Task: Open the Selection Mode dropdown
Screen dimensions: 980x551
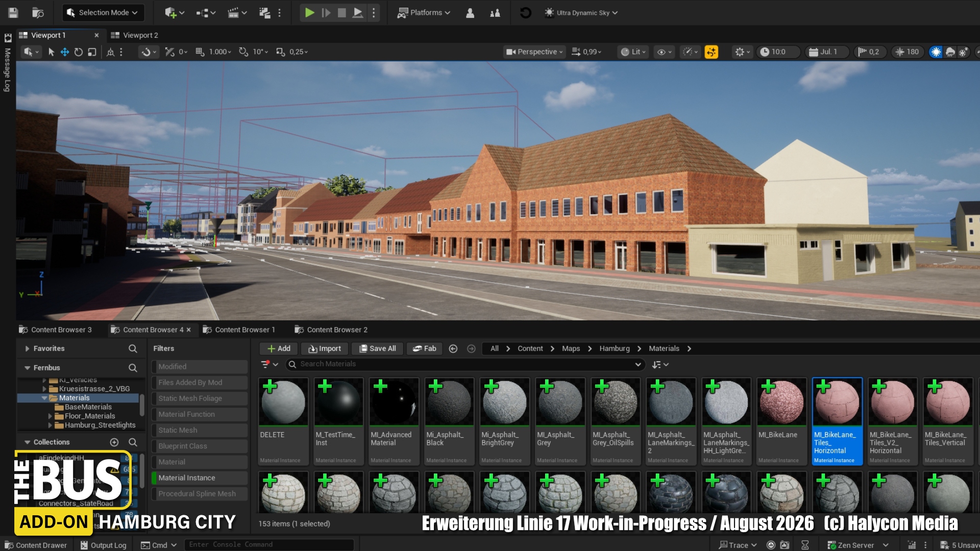Action: pyautogui.click(x=103, y=13)
